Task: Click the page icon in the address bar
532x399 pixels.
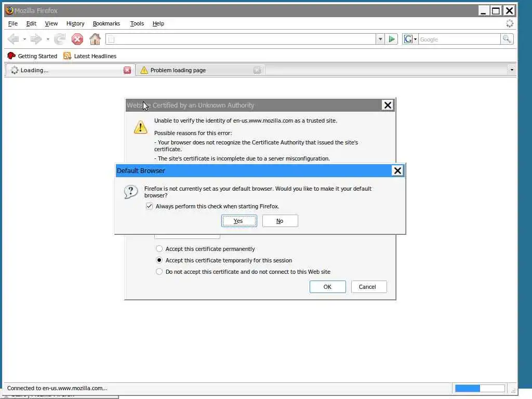Action: (111, 39)
